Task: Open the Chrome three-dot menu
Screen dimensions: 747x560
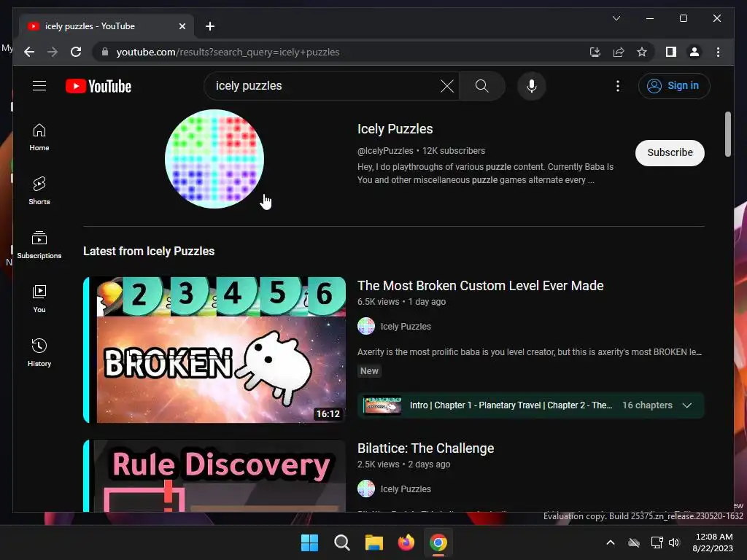Action: tap(718, 52)
